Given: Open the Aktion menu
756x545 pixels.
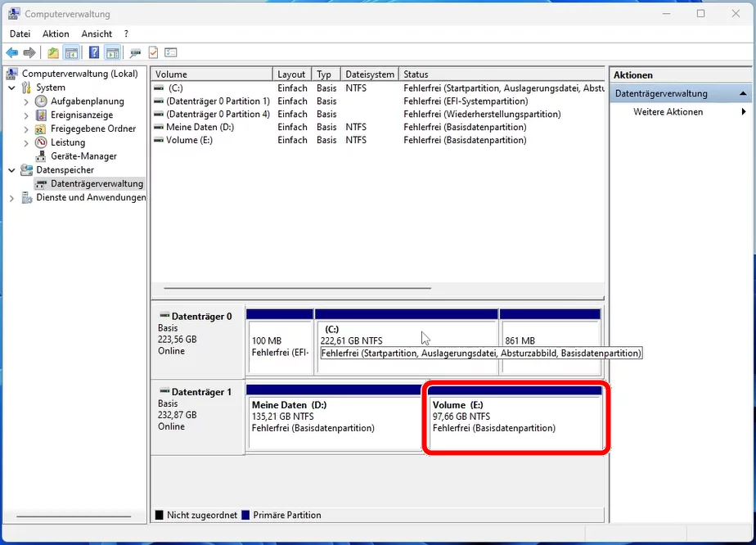Looking at the screenshot, I should (56, 34).
